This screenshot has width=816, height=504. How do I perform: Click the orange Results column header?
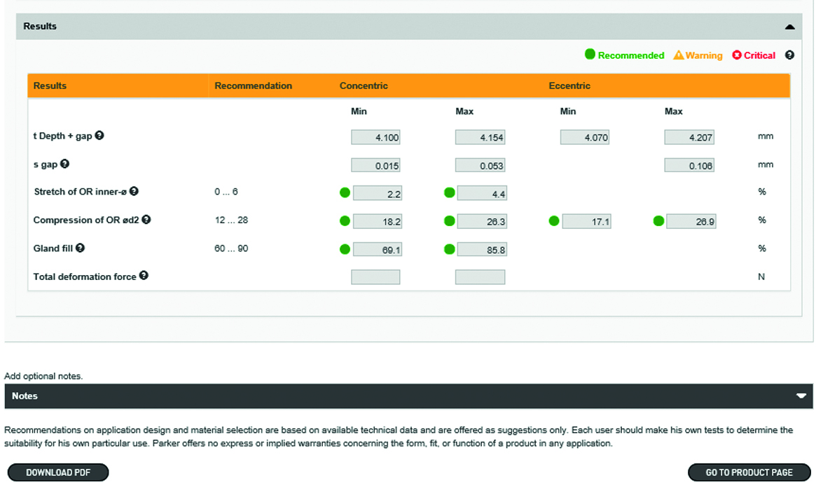50,86
